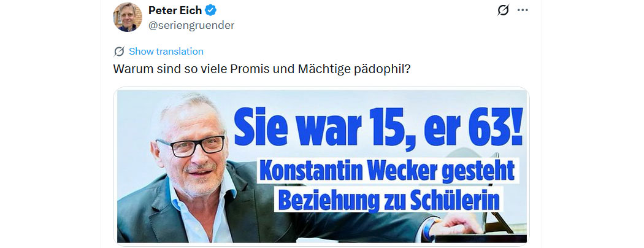Click the Konstantin Wecker gesteht caption
The width and height of the screenshot is (644, 248).
tap(387, 170)
